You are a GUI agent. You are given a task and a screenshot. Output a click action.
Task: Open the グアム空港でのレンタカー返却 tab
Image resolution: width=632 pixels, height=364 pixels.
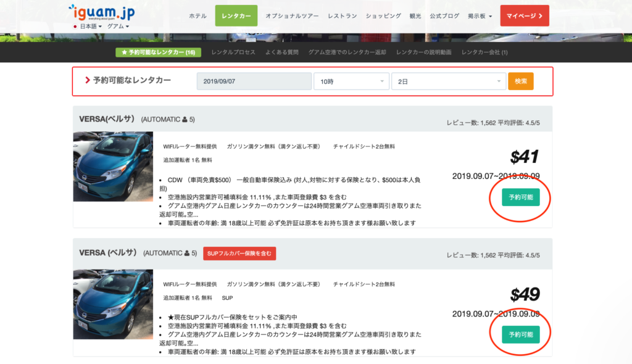(x=347, y=52)
